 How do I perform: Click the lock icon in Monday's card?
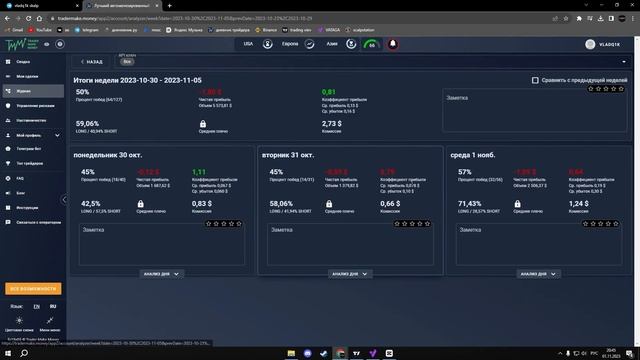click(x=140, y=203)
